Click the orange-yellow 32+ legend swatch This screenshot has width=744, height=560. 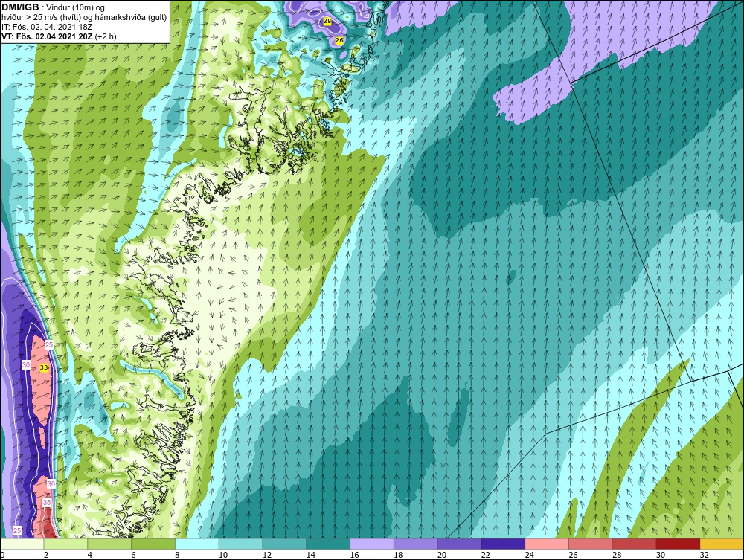click(x=722, y=544)
